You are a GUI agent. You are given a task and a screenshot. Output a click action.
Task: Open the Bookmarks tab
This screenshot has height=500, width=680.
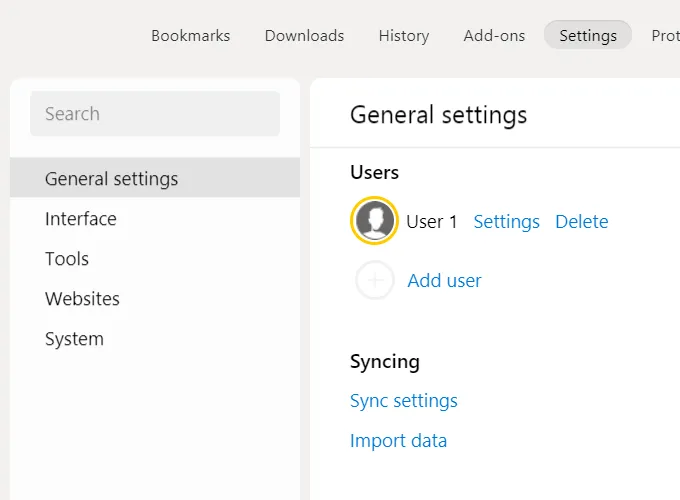pos(190,35)
